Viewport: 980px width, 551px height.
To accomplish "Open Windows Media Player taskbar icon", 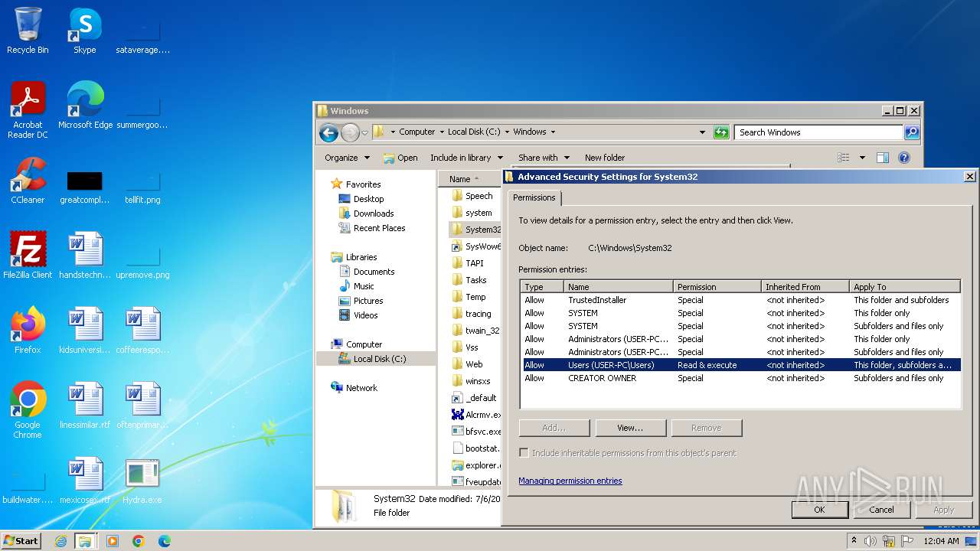I will coord(113,541).
